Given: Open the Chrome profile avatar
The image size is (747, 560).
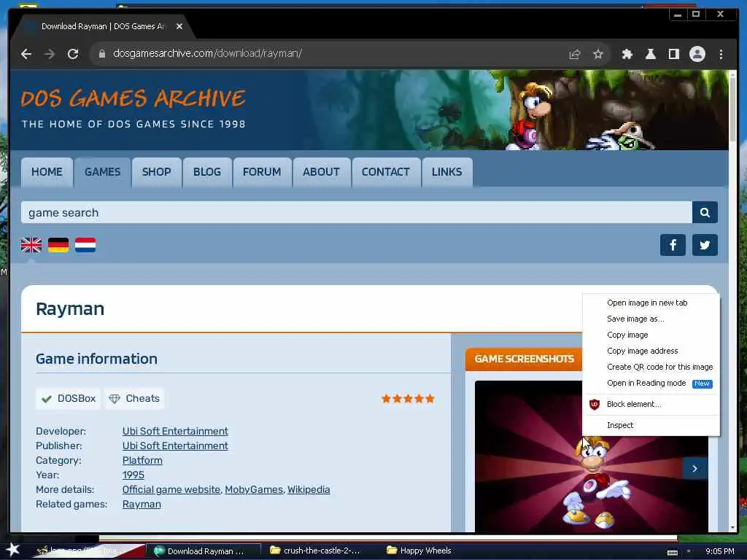Looking at the screenshot, I should click(x=697, y=54).
